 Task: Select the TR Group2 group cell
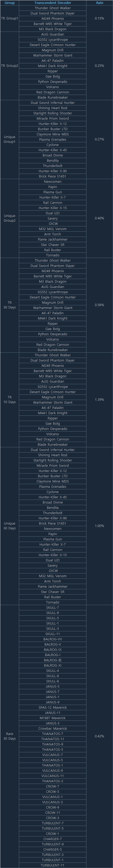coord(9,66)
